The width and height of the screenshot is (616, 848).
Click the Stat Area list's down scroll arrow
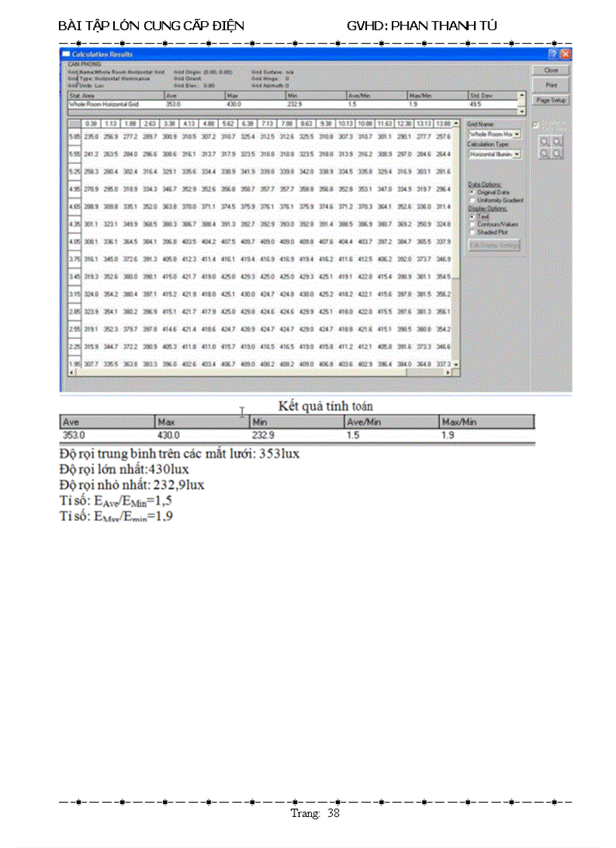(x=522, y=111)
